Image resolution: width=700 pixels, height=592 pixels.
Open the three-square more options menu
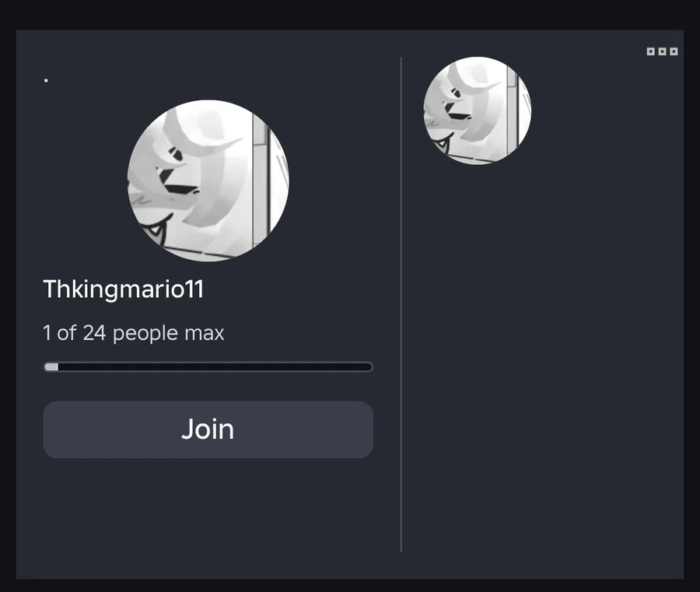[x=662, y=51]
